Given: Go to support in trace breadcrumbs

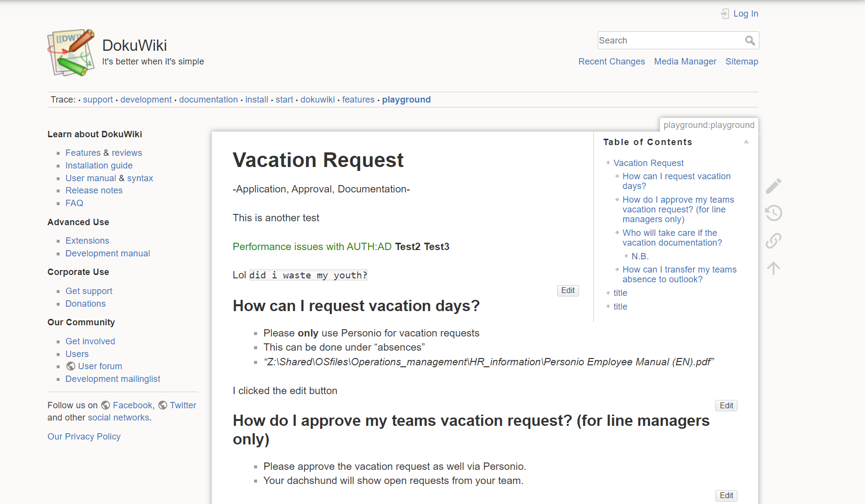Looking at the screenshot, I should [x=98, y=100].
